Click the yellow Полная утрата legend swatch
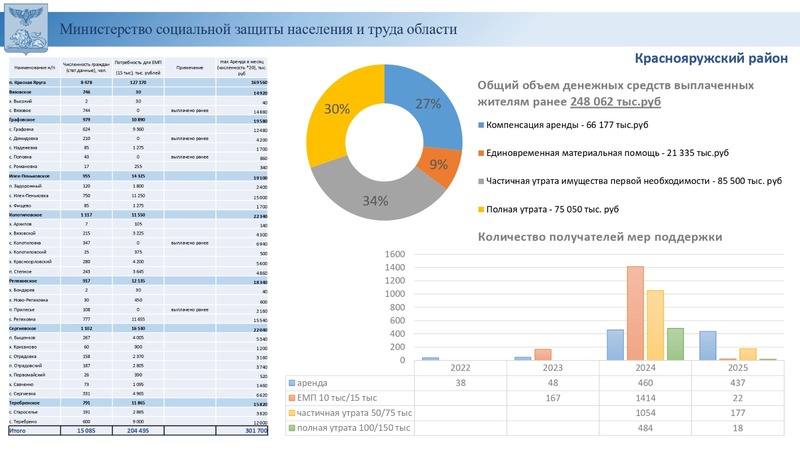 click(481, 209)
